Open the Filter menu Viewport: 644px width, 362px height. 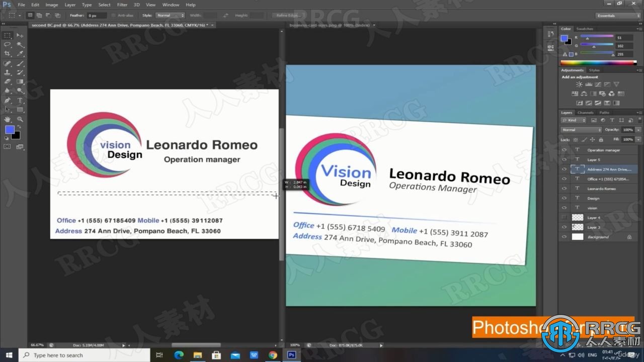pyautogui.click(x=122, y=5)
